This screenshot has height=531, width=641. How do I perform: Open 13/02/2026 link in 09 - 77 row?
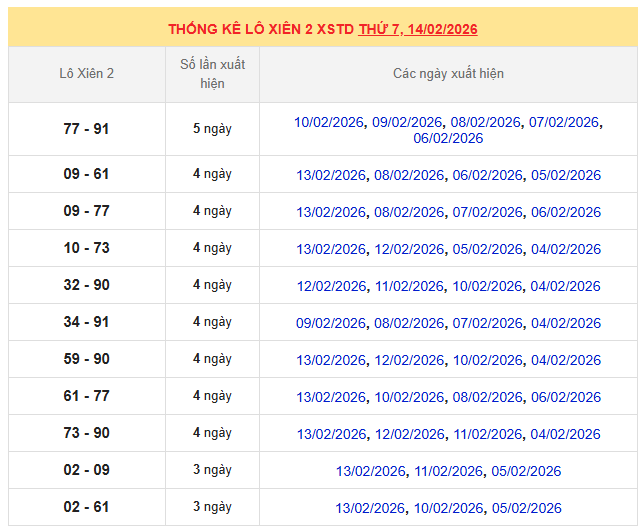coord(331,212)
